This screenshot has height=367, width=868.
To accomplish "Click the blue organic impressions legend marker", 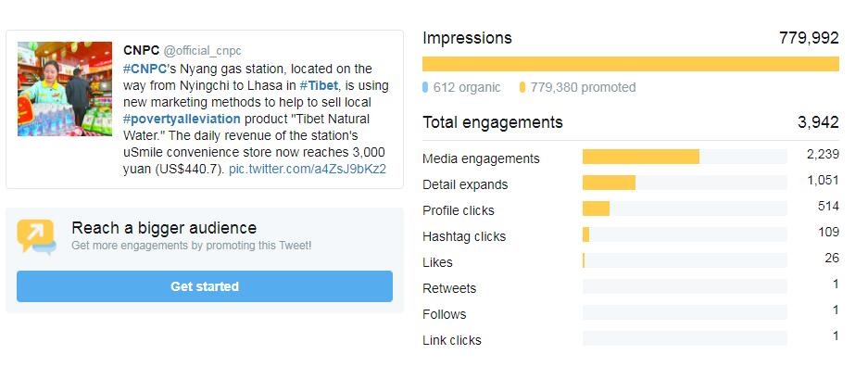I will click(425, 87).
